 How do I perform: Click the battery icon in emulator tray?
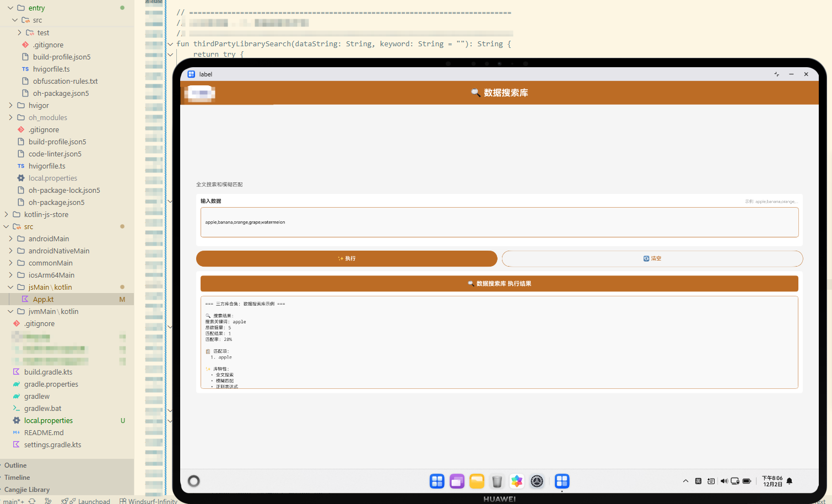(747, 481)
